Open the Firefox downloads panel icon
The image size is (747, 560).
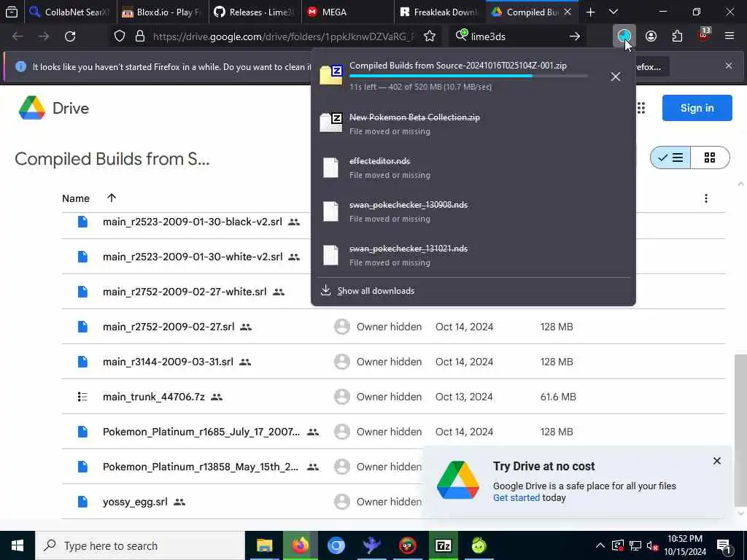pyautogui.click(x=624, y=36)
